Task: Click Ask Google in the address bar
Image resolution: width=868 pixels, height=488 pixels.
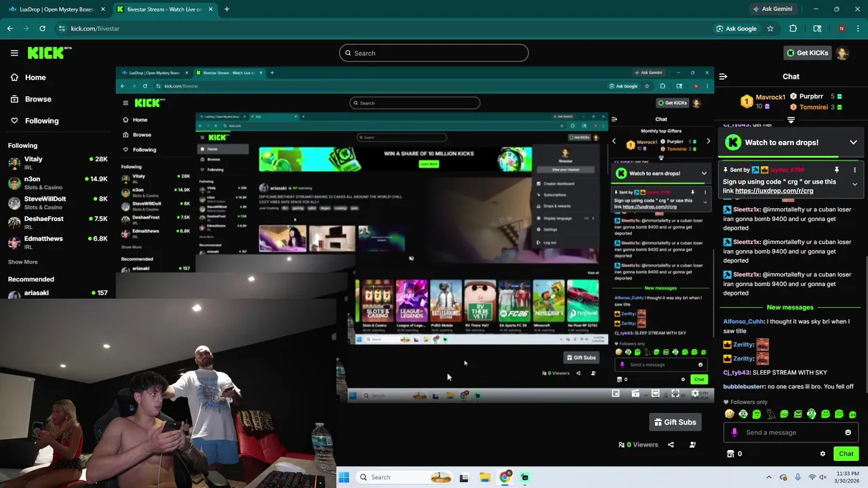Action: 736,28
